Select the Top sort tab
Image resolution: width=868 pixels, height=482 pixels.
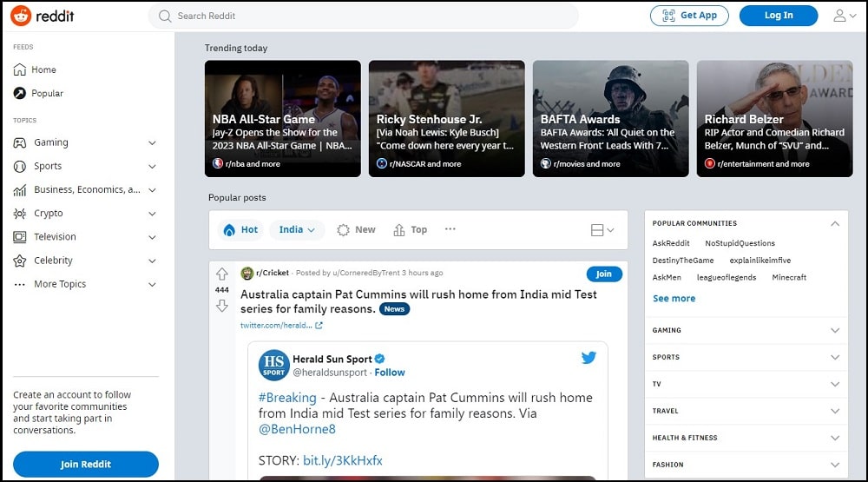click(411, 230)
